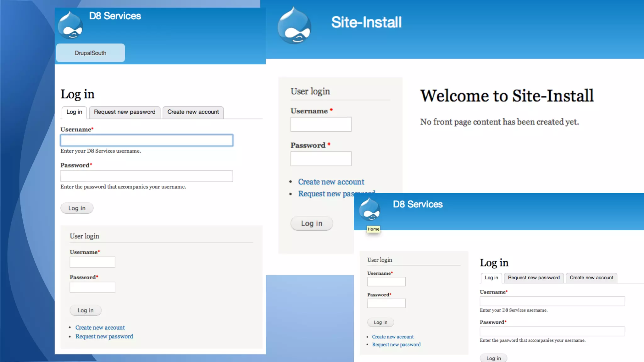Viewport: 644px width, 362px height.
Task: Focus Password field in Site-Install login block
Action: 321,159
